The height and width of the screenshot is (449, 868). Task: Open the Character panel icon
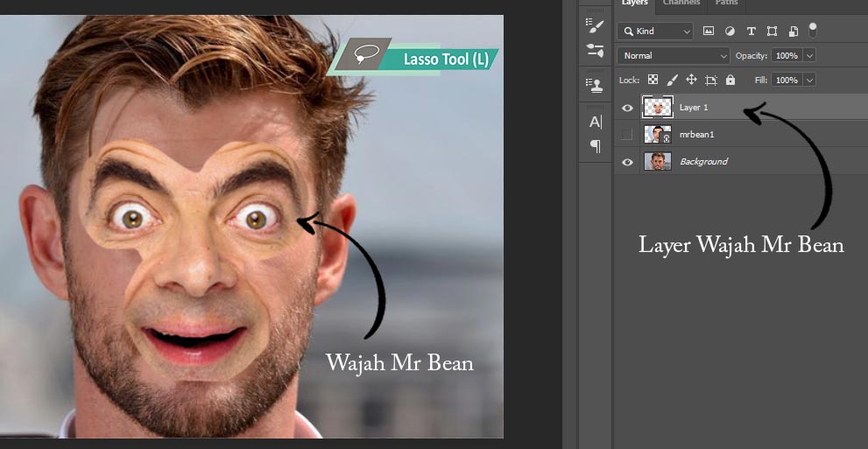(x=596, y=123)
